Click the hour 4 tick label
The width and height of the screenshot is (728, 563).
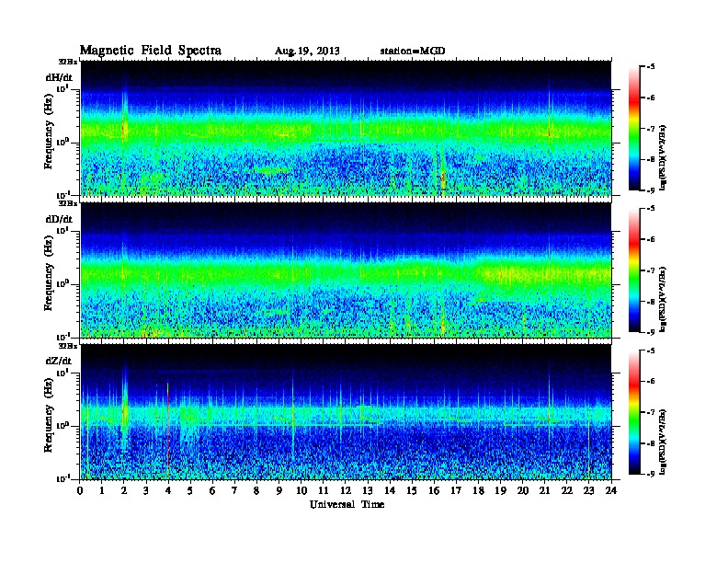pyautogui.click(x=168, y=490)
